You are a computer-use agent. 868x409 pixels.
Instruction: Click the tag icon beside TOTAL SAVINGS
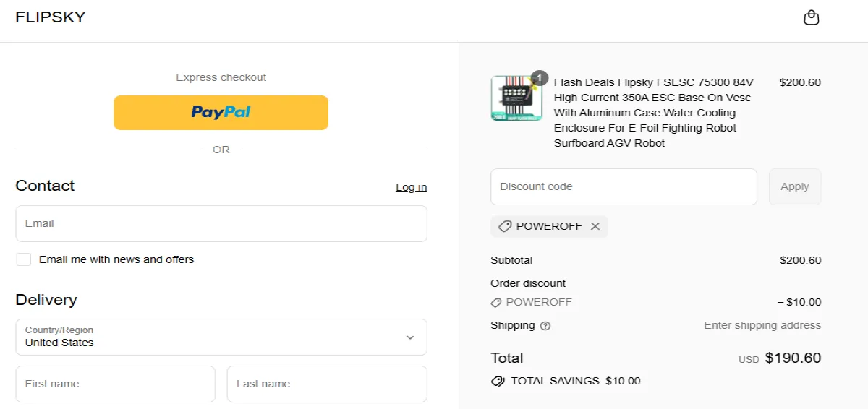498,381
